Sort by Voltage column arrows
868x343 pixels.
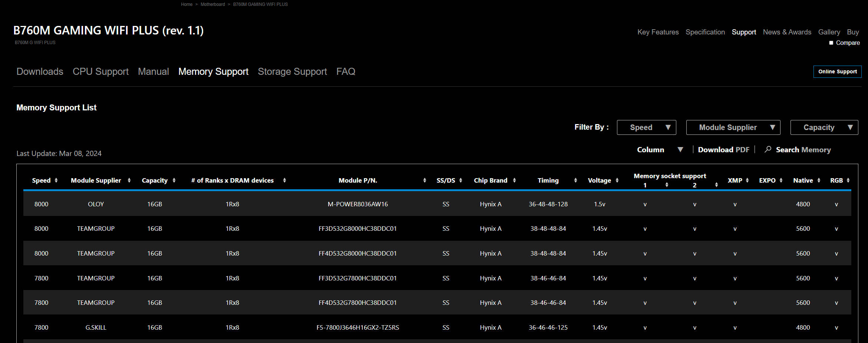(617, 180)
